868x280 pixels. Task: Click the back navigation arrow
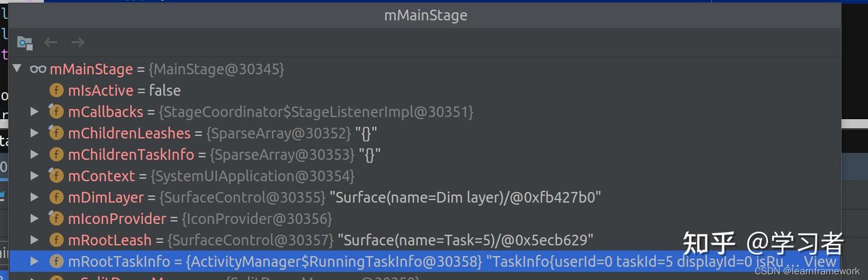pos(51,42)
